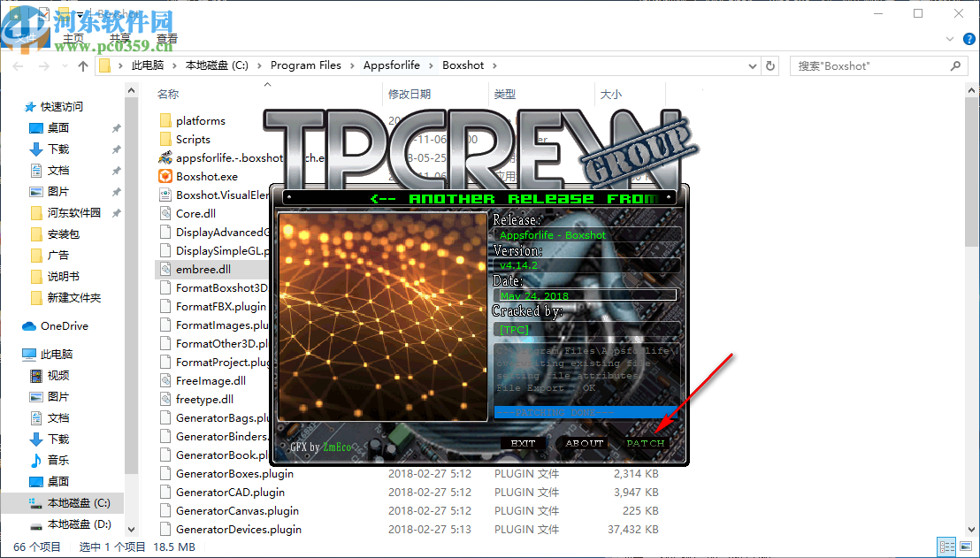Select 本地磁盘 (C:) in navigation pane

point(79,503)
